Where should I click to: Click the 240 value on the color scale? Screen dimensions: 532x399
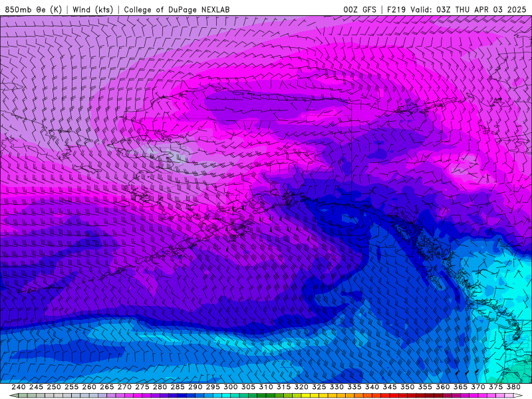click(x=19, y=387)
